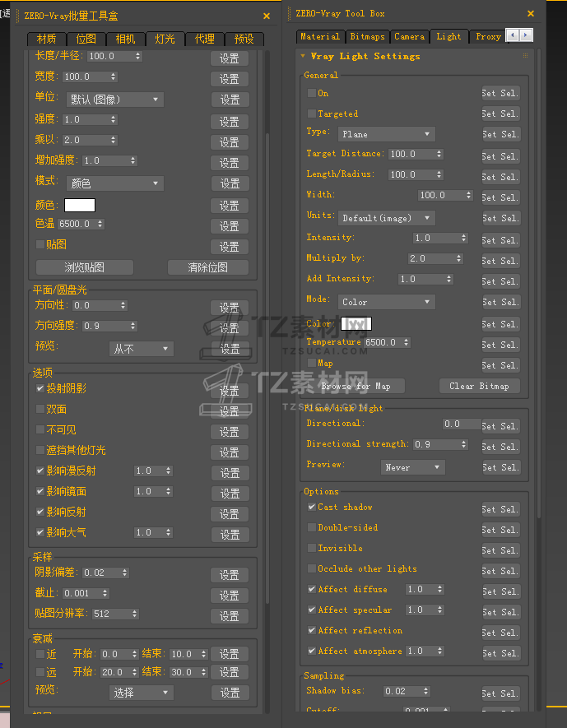The image size is (567, 728).
Task: Select the 预设 tab
Action: pos(244,39)
